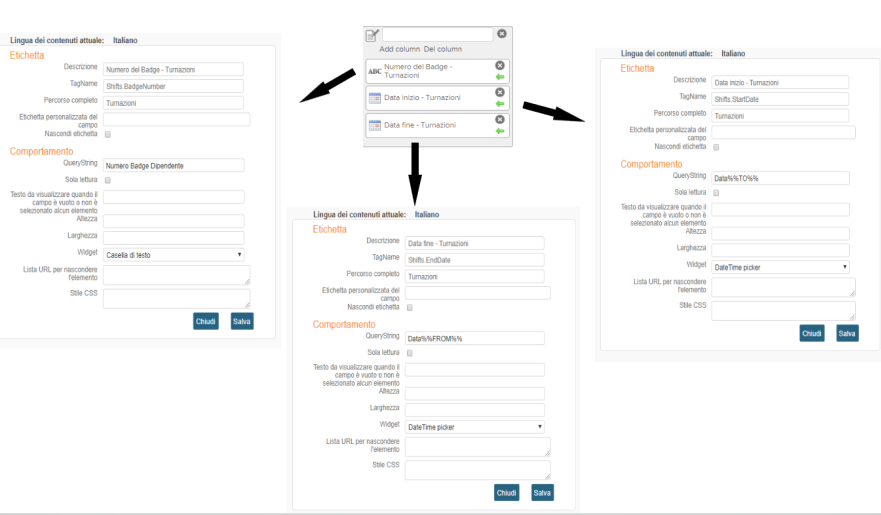Focus TagName field containing Shifts.StartDate
The height and width of the screenshot is (515, 881).
[x=780, y=99]
